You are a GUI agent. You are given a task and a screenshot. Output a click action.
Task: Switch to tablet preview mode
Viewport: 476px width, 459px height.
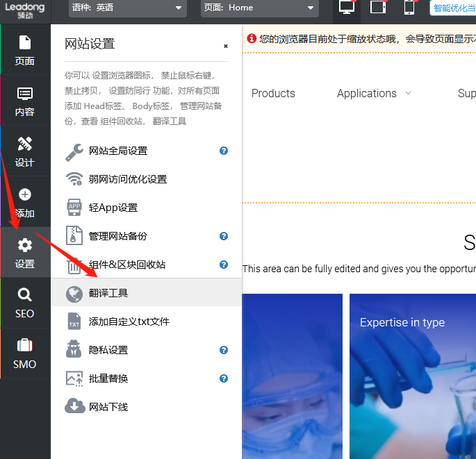(x=378, y=7)
